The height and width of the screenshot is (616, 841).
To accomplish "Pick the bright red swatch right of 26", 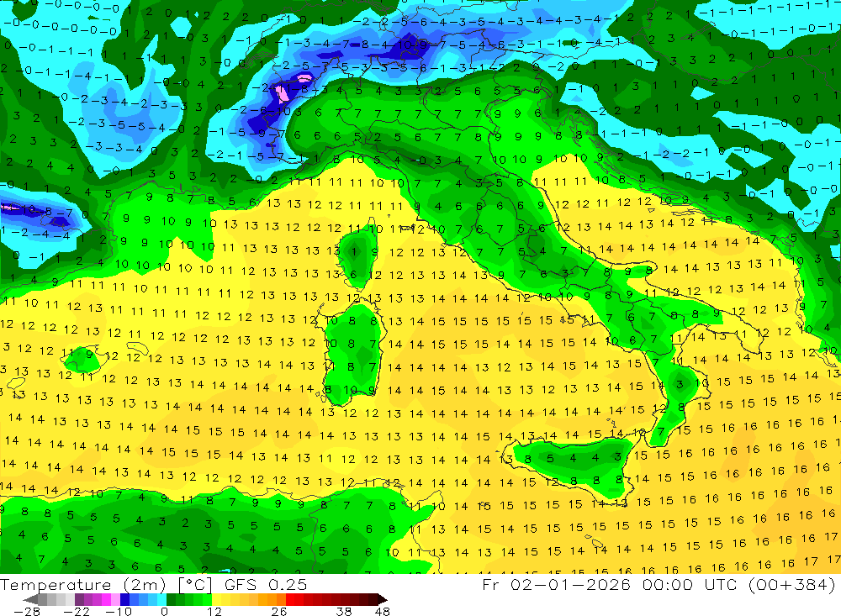I will 290,599.
